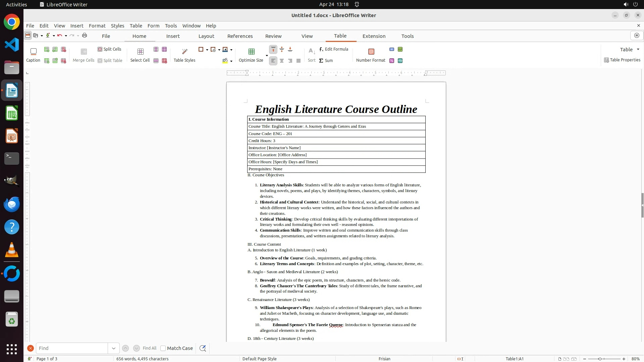Insert a Caption for the table

click(x=33, y=51)
